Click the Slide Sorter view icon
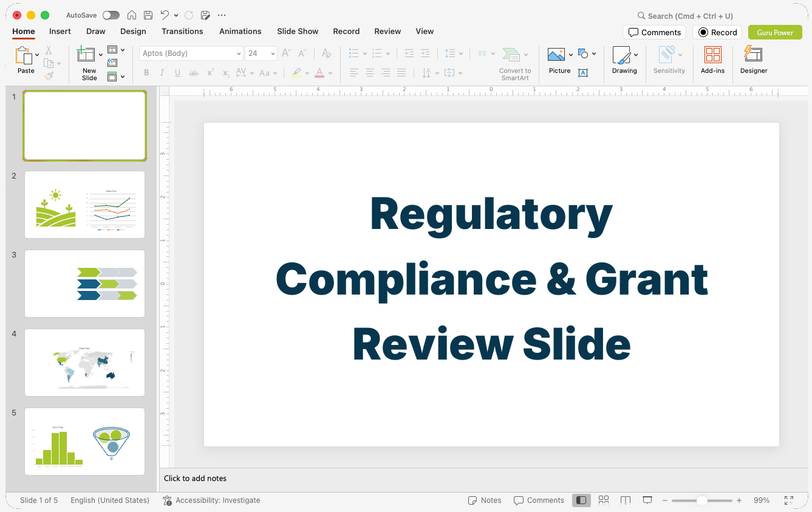 (x=604, y=500)
